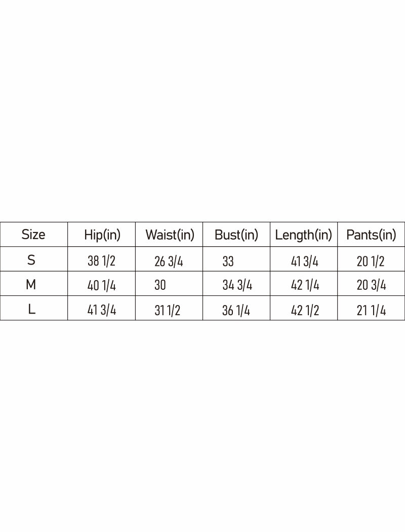
Task: Click the Pants(in) column header
Action: pos(371,235)
